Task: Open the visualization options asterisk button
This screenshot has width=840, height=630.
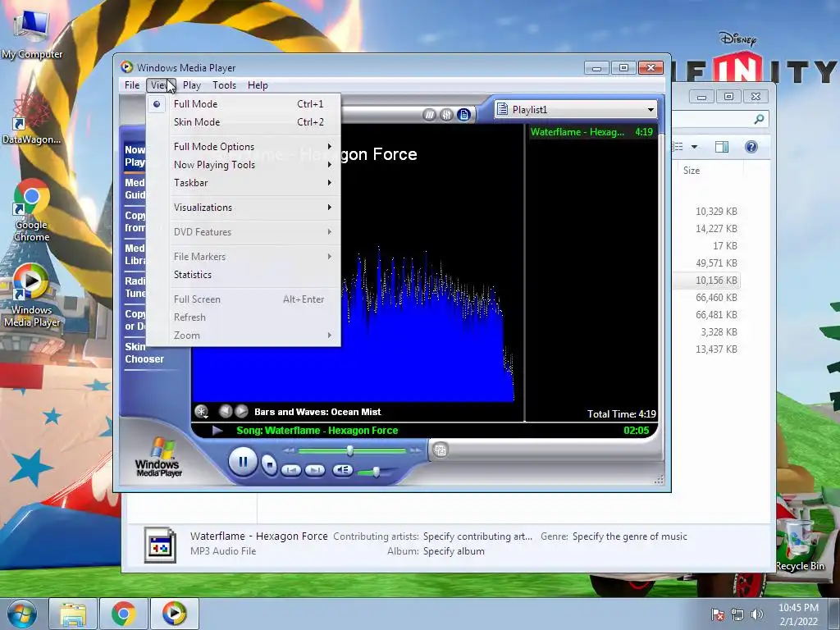Action: click(201, 412)
